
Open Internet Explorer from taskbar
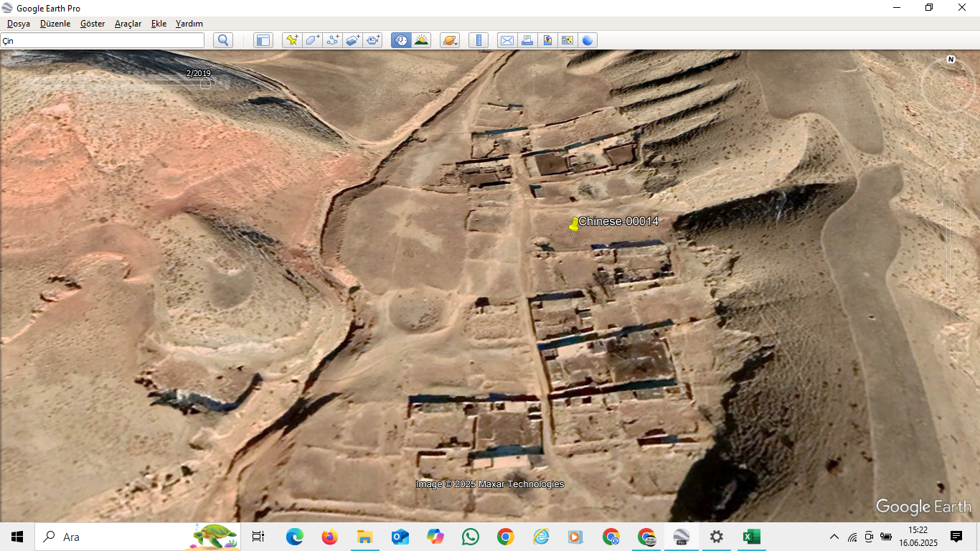point(540,537)
